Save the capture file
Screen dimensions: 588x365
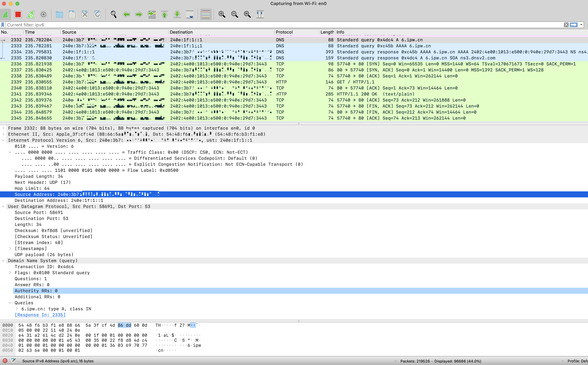tap(72, 15)
